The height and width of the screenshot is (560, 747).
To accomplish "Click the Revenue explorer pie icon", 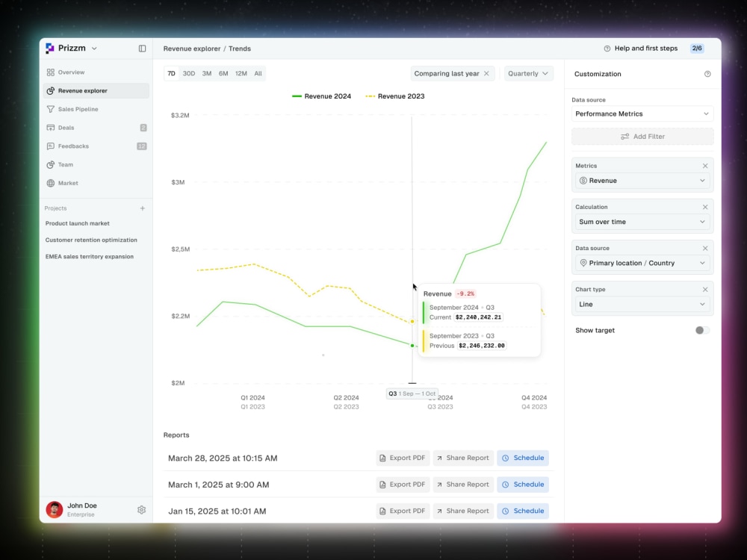I will [x=51, y=90].
